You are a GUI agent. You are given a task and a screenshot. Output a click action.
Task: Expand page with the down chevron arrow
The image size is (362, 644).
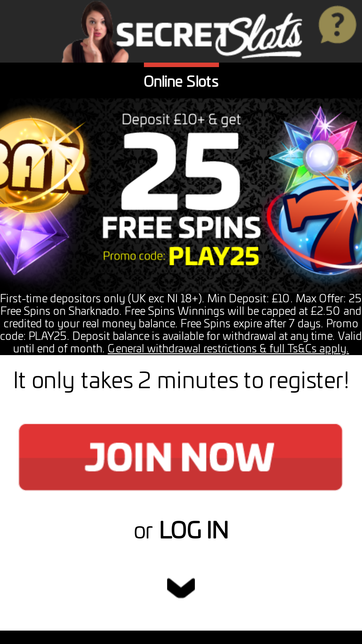click(181, 588)
